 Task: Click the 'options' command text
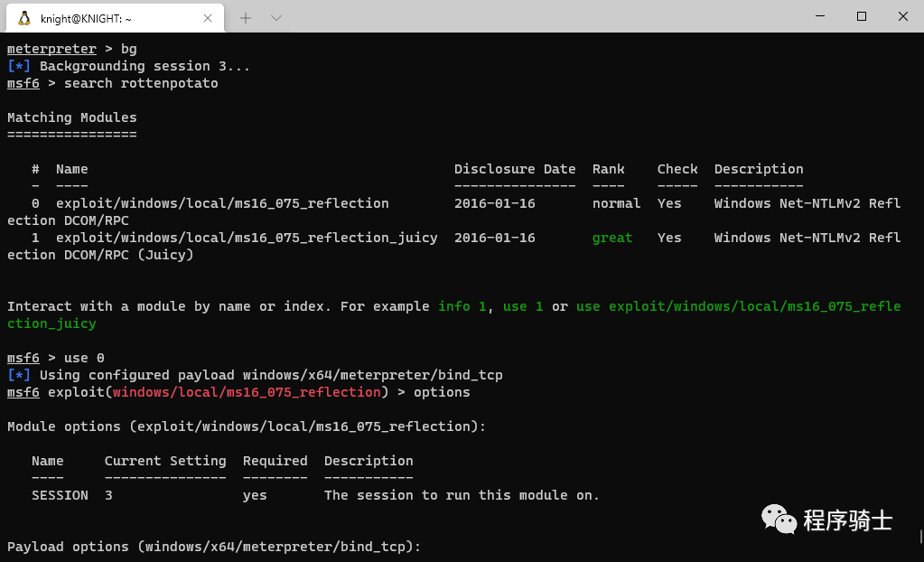[442, 392]
